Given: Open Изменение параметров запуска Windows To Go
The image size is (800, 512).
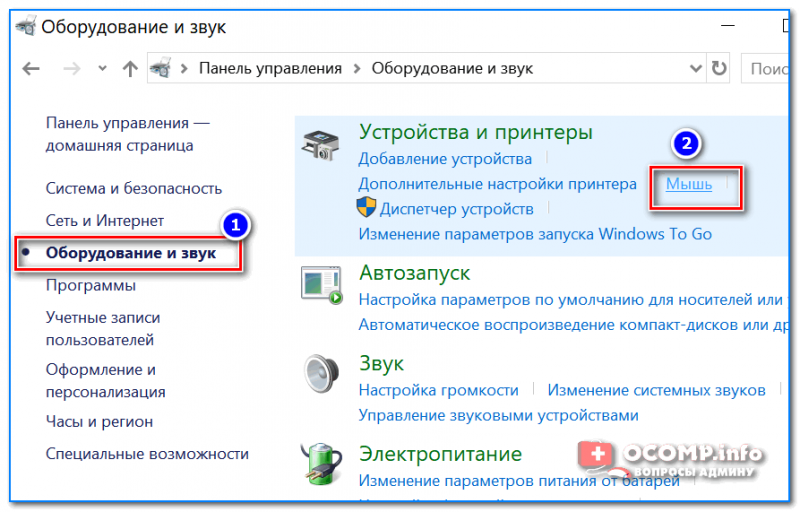Looking at the screenshot, I should coord(535,234).
